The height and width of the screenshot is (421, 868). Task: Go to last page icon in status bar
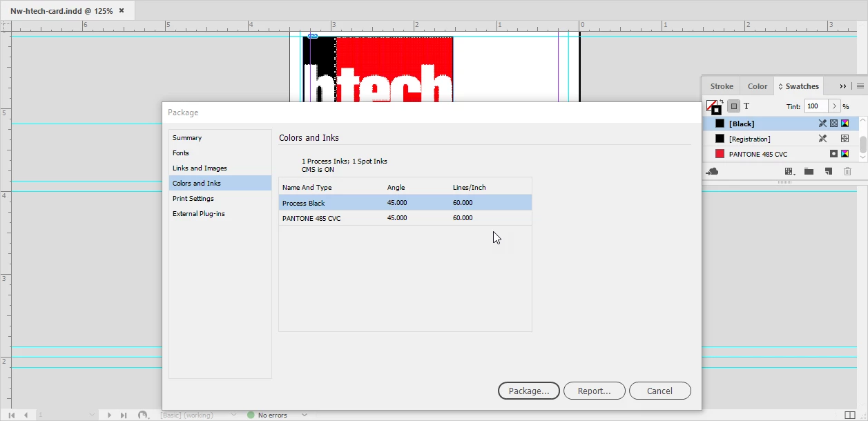(124, 415)
